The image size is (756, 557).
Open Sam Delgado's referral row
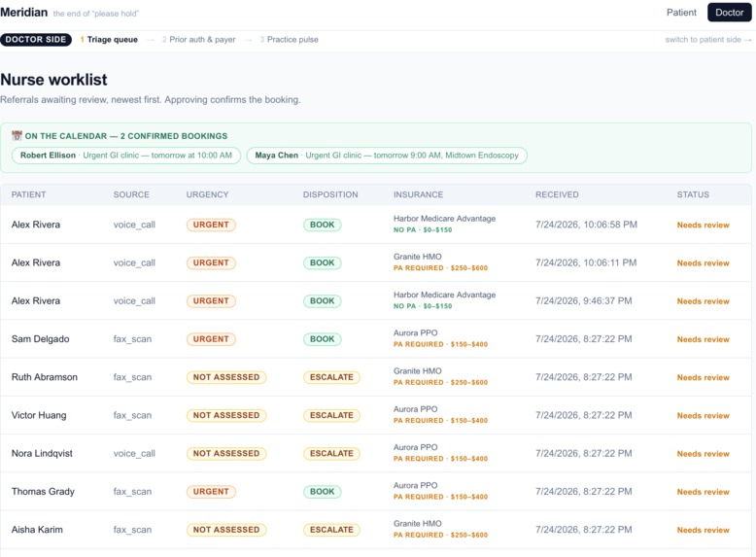click(x=376, y=339)
